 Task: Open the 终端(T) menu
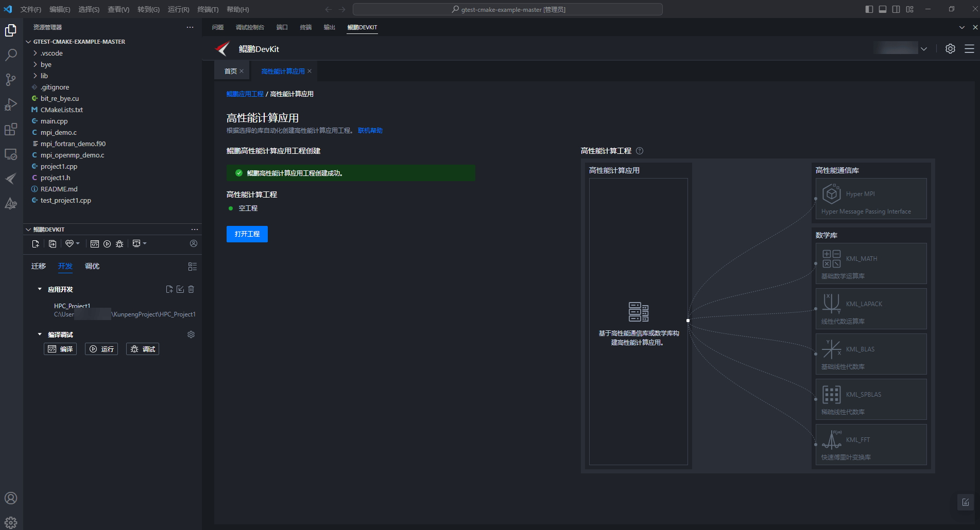208,9
